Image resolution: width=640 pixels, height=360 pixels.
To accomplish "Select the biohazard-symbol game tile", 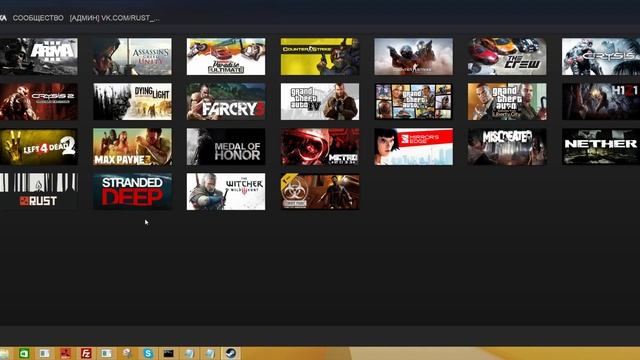I will point(320,191).
